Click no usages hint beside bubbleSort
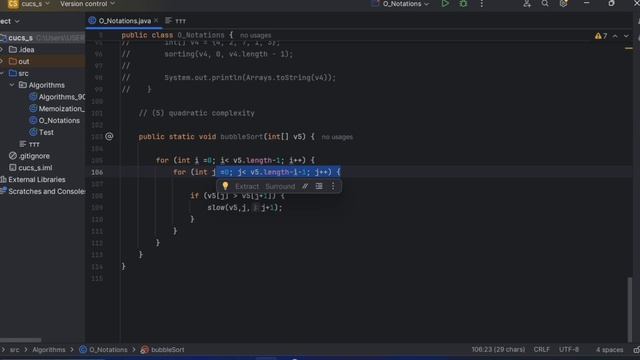 coord(337,137)
